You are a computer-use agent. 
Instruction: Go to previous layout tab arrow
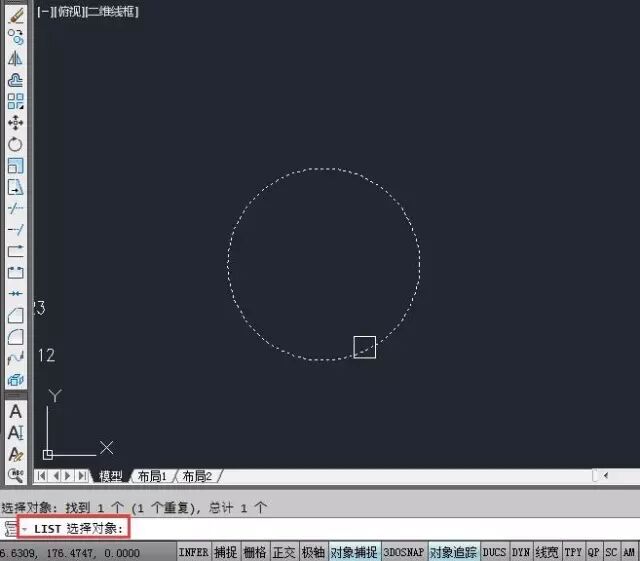pyautogui.click(x=56, y=476)
